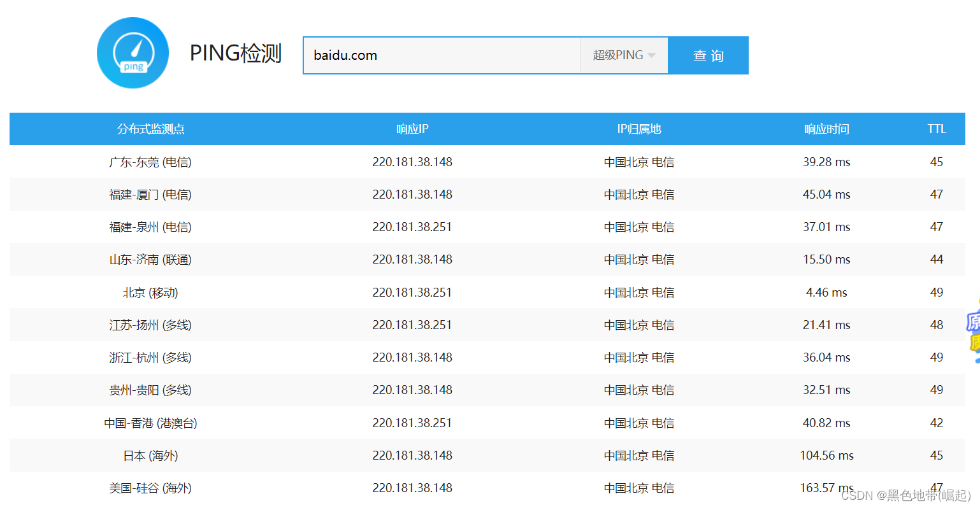Click the response IP in the 日本 (海外) row
The image size is (980, 508).
(x=412, y=456)
